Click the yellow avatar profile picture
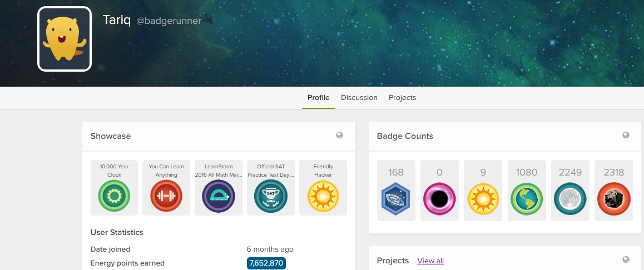Viewport: 644px width, 270px height. [x=65, y=39]
